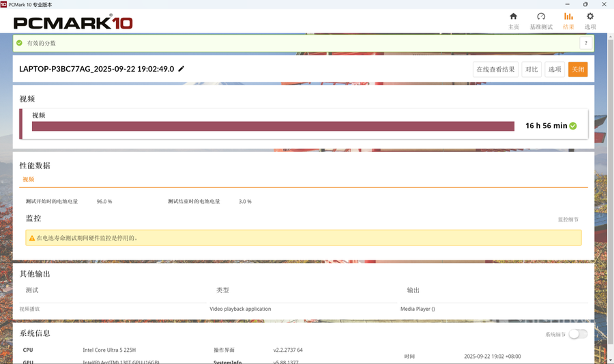Maximize the PCMark 10 window
This screenshot has height=364, width=614.
tap(585, 4)
